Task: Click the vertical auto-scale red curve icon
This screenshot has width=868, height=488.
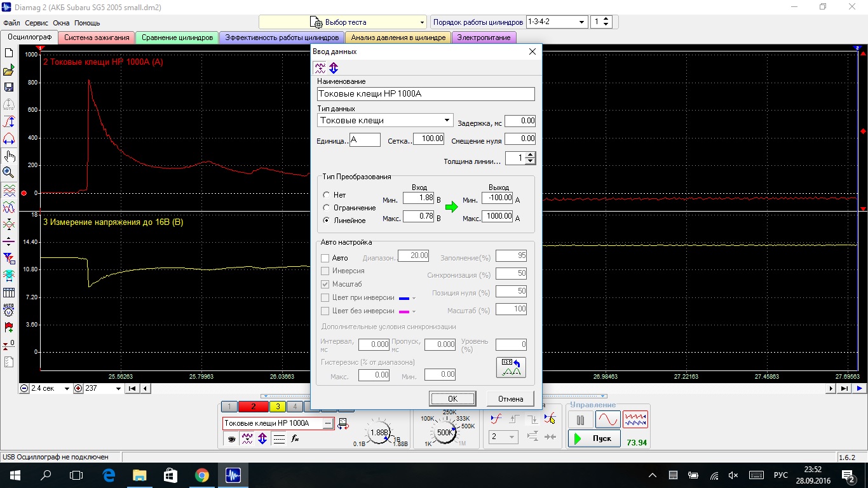Action: [x=9, y=121]
